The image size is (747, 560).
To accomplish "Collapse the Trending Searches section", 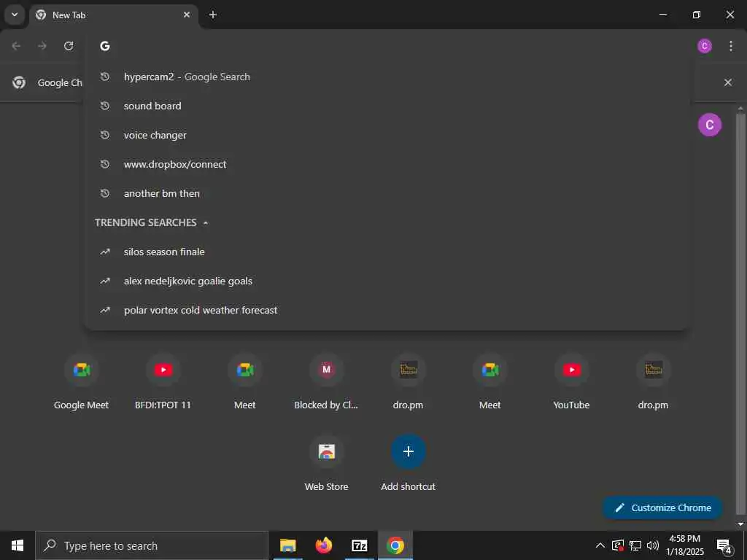I will click(x=206, y=222).
